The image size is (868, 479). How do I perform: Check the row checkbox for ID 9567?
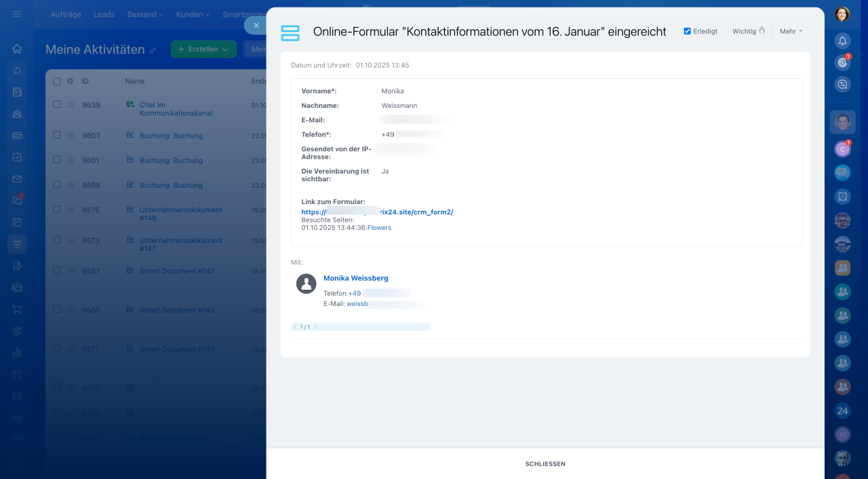[57, 271]
